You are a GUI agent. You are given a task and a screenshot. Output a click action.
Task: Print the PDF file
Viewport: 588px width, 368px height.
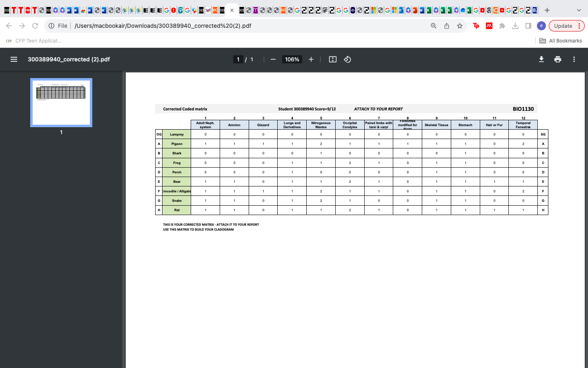(557, 59)
